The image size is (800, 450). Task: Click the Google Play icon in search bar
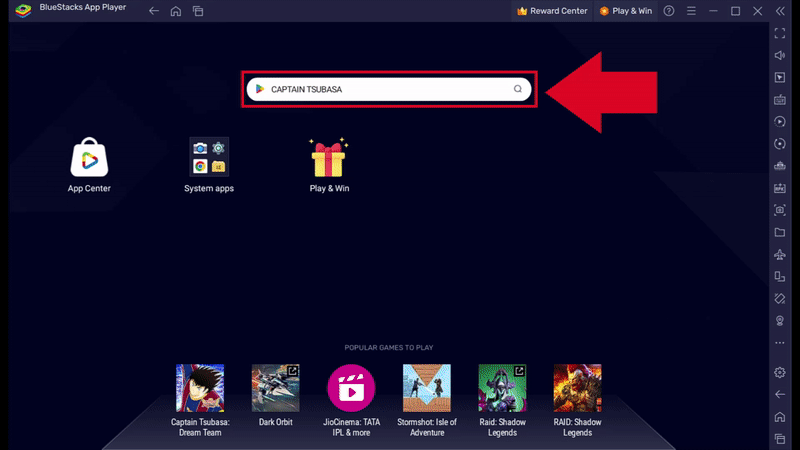point(260,89)
